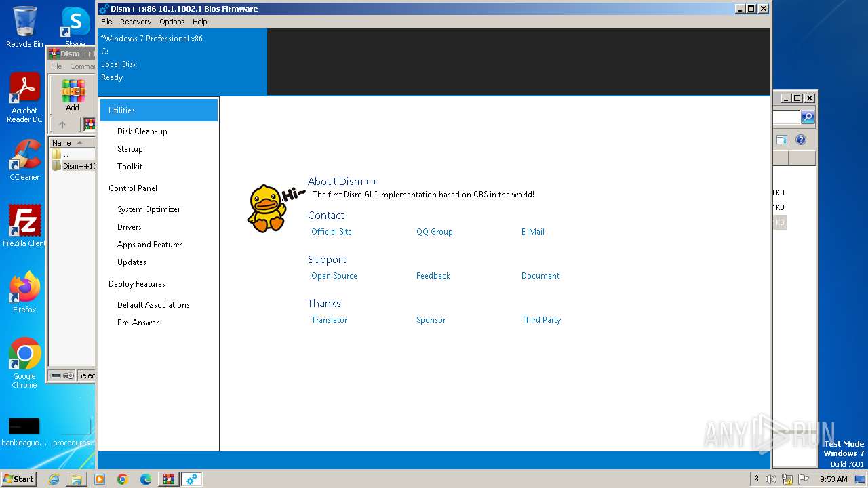Click the Feedback link

coord(433,276)
